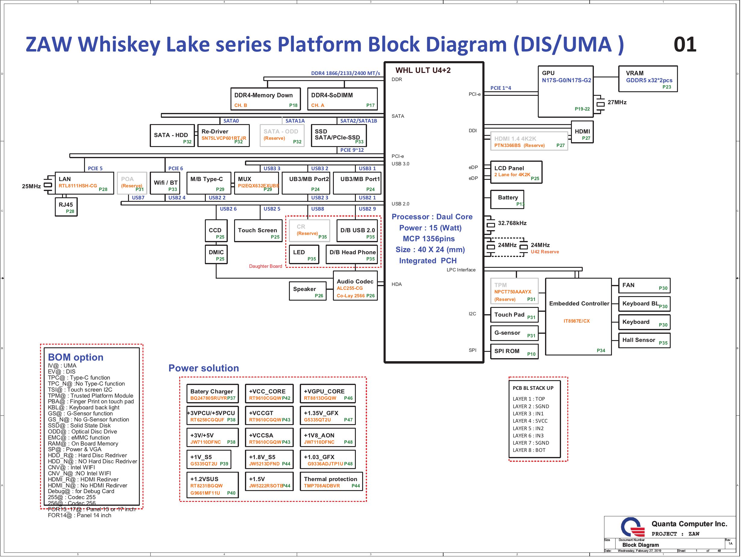Select the Embedded Controller IT8987E/CX block
The height and width of the screenshot is (560, 743).
578,317
